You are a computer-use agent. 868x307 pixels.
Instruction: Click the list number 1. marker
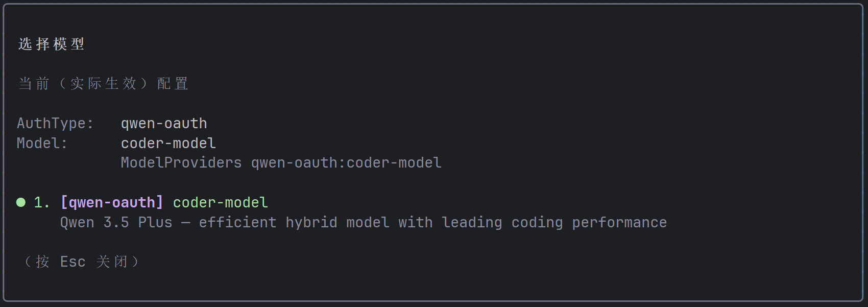42,202
